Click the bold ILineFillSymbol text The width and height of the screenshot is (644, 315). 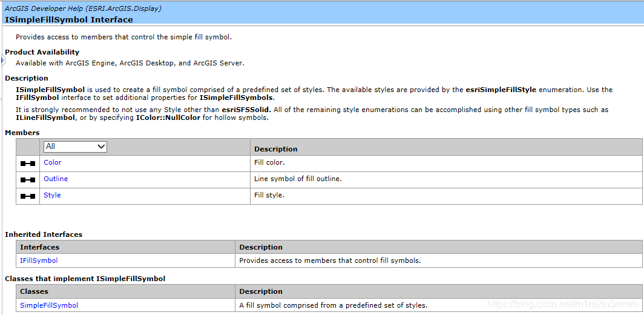tap(45, 118)
